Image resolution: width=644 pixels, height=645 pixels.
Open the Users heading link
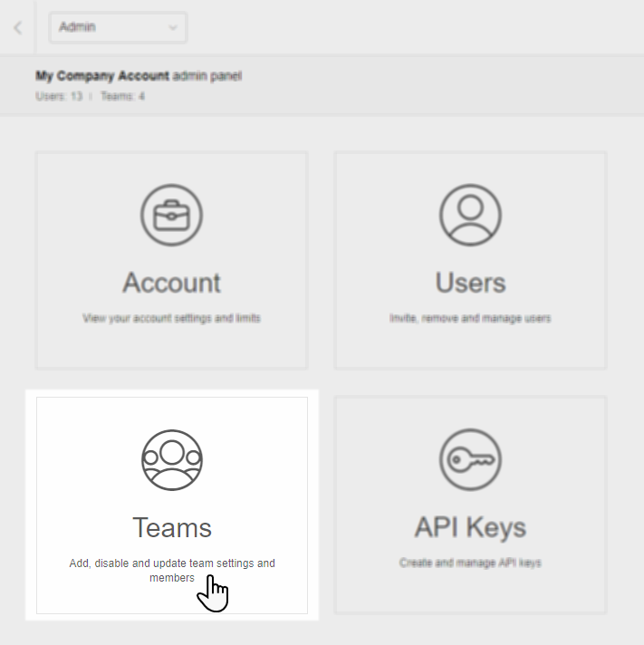(470, 283)
